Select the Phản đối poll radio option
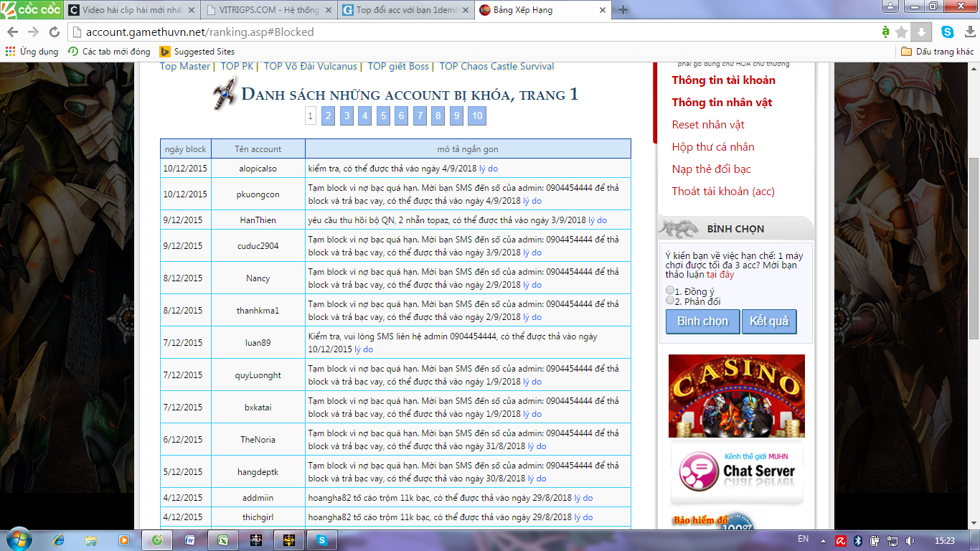Image resolution: width=980 pixels, height=551 pixels. pyautogui.click(x=670, y=301)
